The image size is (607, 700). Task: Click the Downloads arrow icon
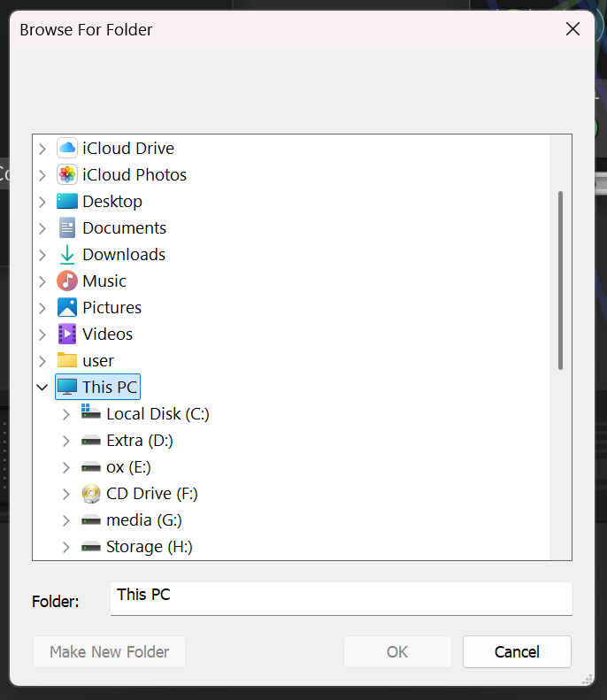pos(67,255)
